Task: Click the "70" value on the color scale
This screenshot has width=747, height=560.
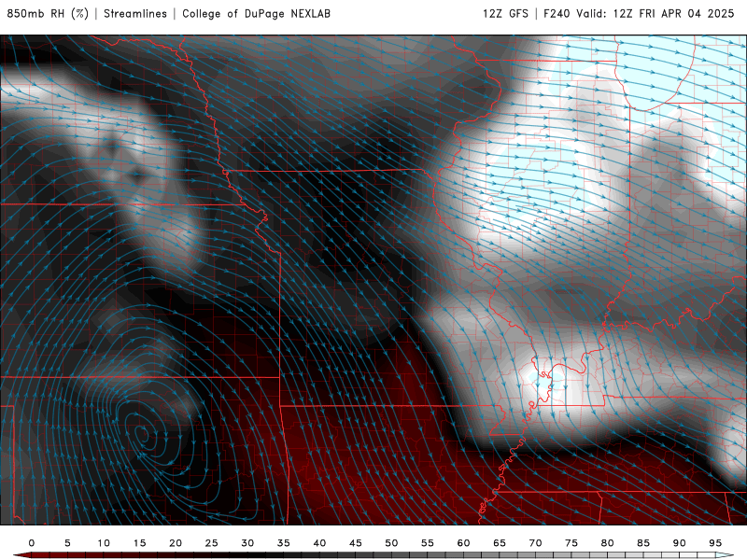Action: tap(535, 543)
